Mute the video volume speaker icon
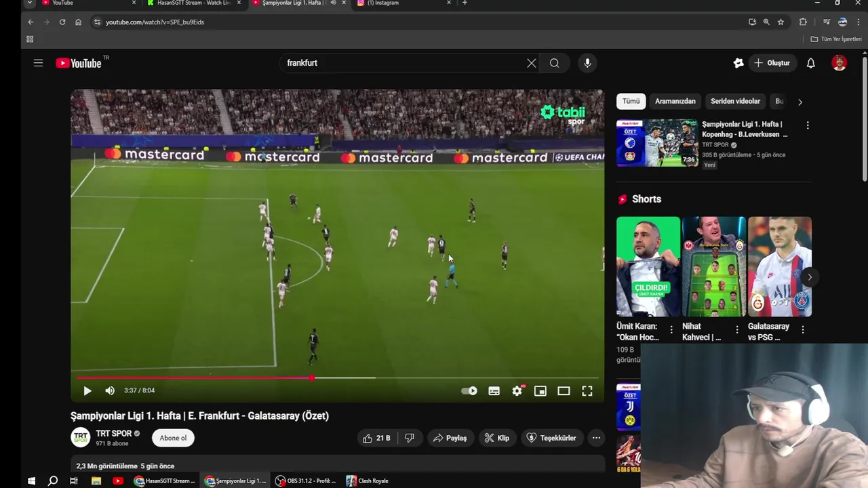The image size is (868, 488). (x=110, y=390)
